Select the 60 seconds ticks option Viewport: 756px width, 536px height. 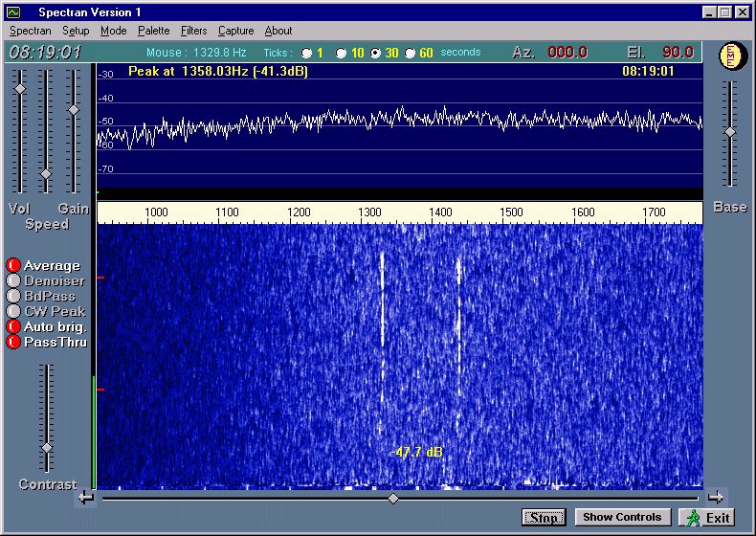click(x=411, y=53)
